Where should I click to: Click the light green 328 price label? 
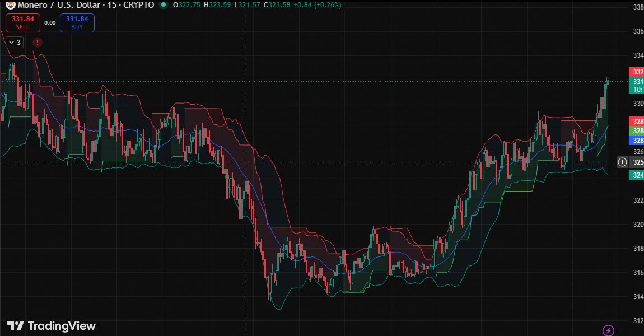tap(637, 130)
